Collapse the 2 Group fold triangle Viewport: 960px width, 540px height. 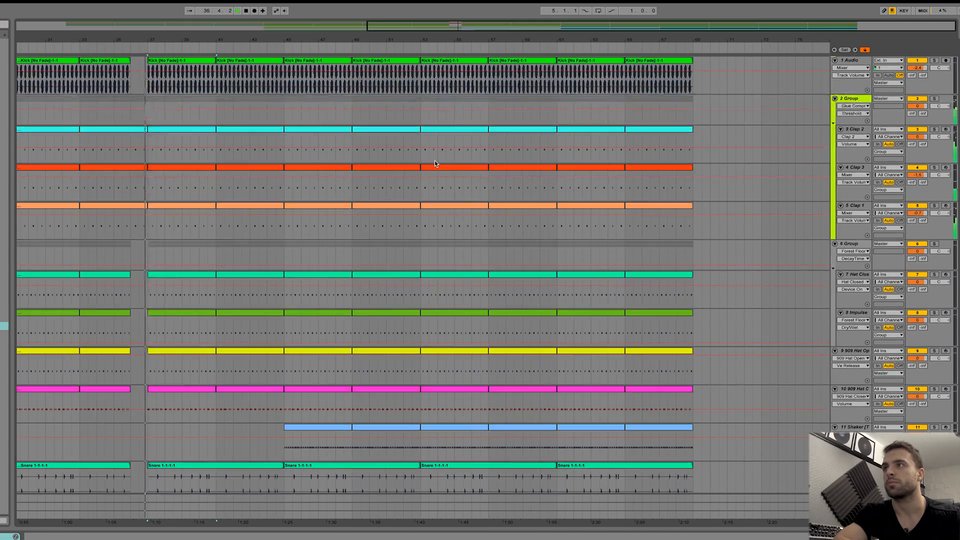(x=834, y=99)
